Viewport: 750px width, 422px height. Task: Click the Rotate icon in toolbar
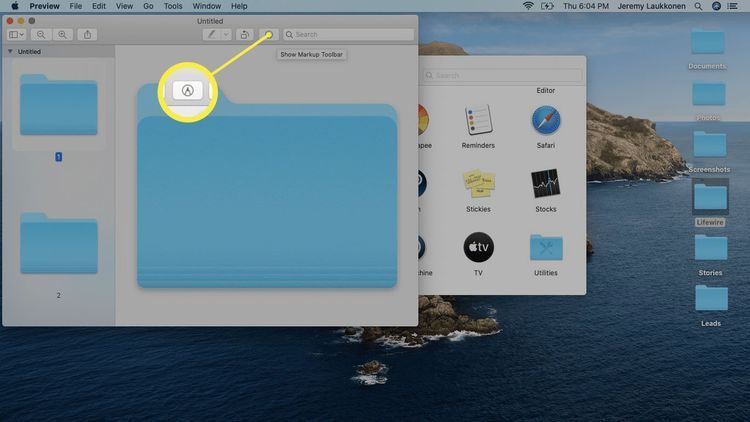click(x=245, y=34)
